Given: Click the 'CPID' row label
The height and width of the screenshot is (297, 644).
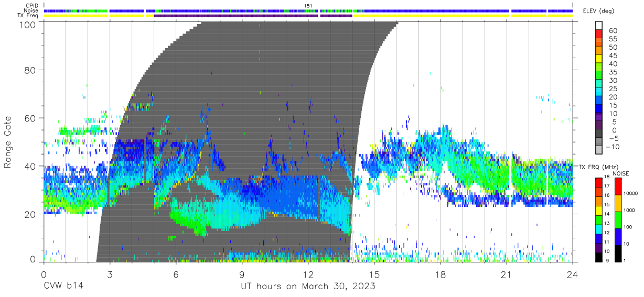Looking at the screenshot, I should point(33,6).
